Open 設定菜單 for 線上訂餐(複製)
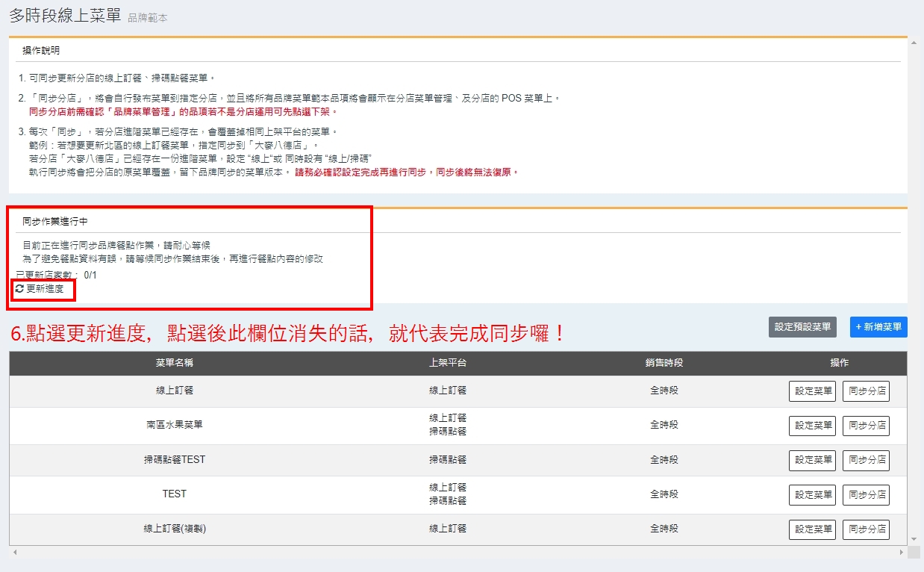Image resolution: width=924 pixels, height=572 pixels. pos(812,529)
